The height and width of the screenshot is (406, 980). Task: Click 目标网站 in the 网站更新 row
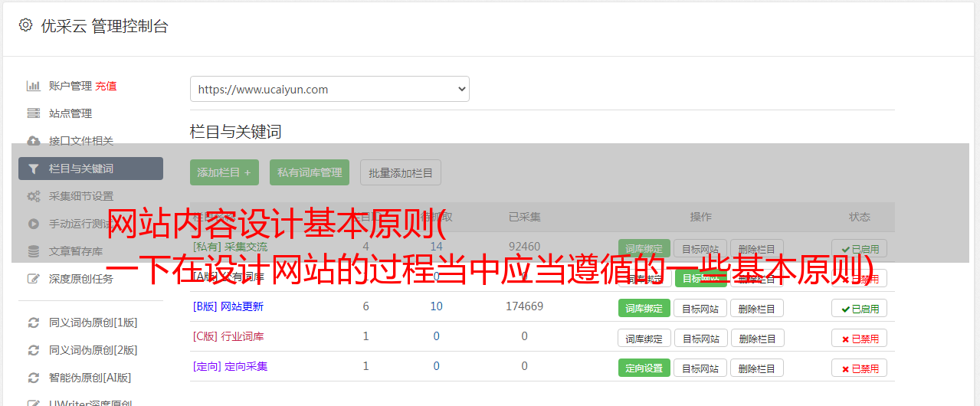pyautogui.click(x=700, y=309)
